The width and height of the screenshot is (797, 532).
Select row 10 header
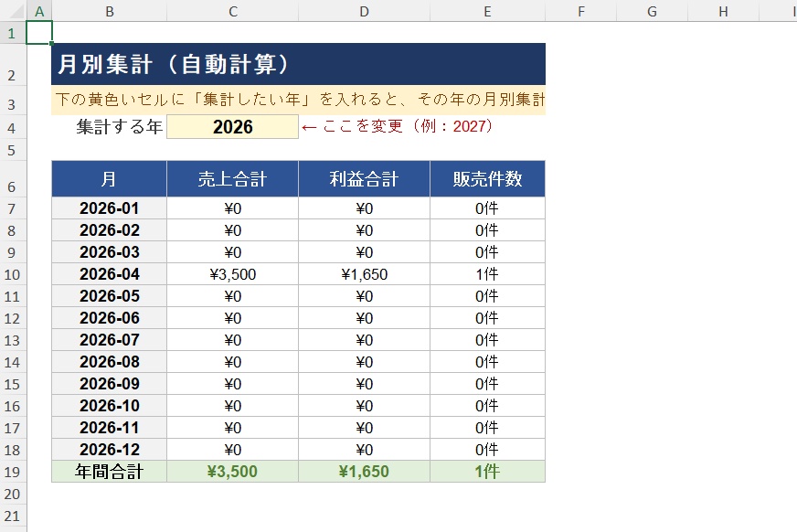tap(13, 274)
